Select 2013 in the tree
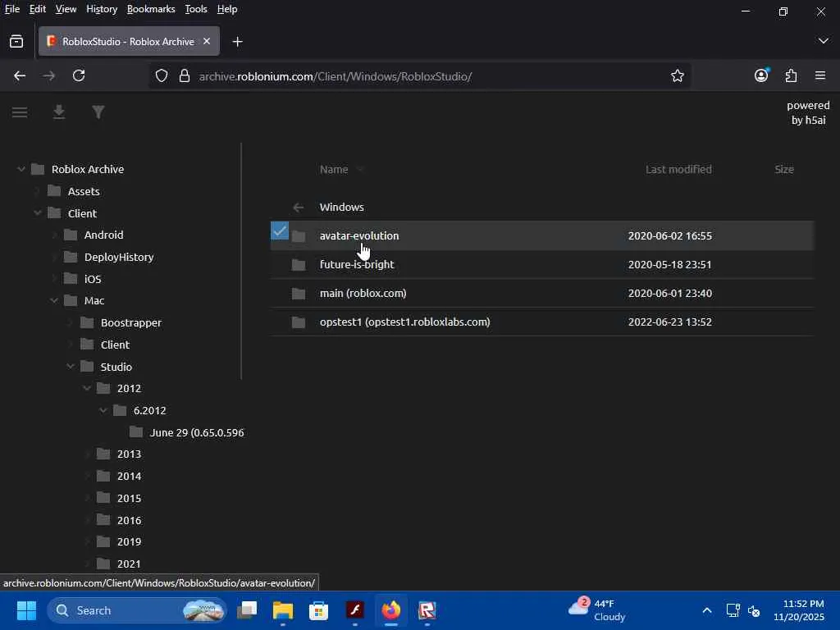 (x=129, y=454)
